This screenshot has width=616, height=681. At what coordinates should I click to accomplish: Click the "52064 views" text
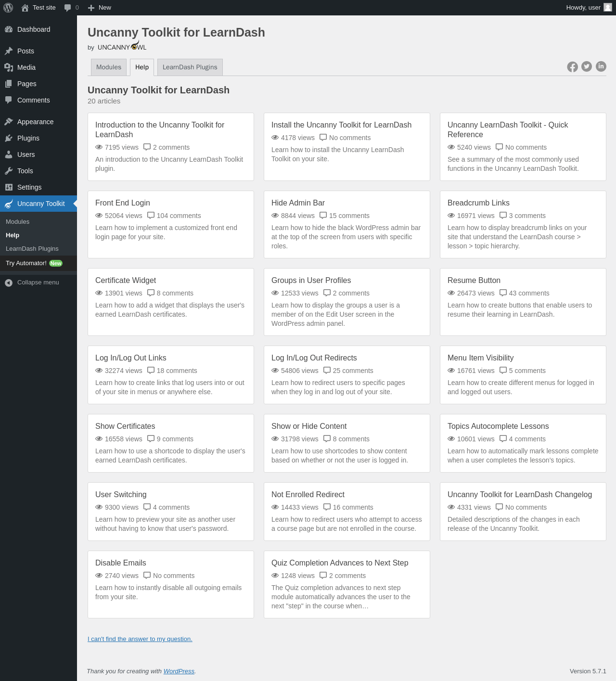coord(124,216)
